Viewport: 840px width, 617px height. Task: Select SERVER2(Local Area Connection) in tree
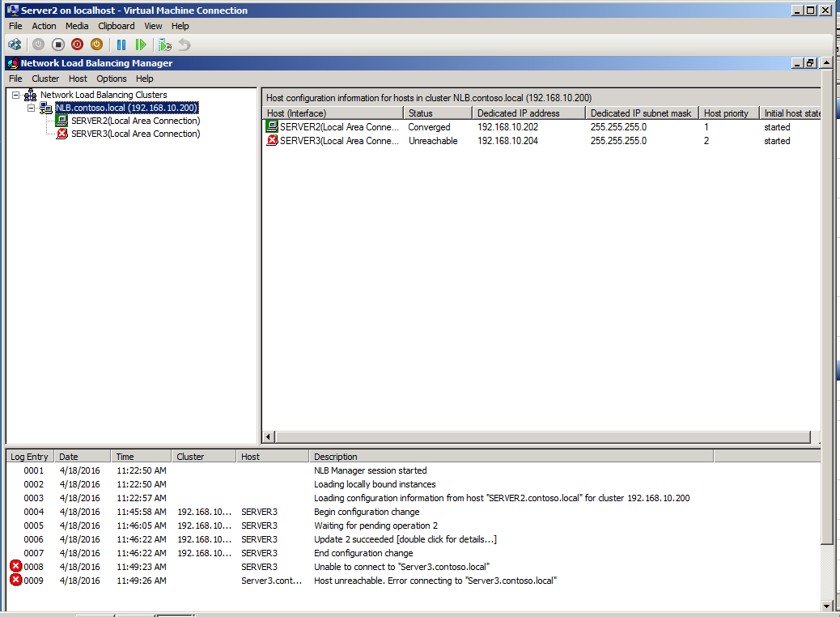tap(135, 121)
